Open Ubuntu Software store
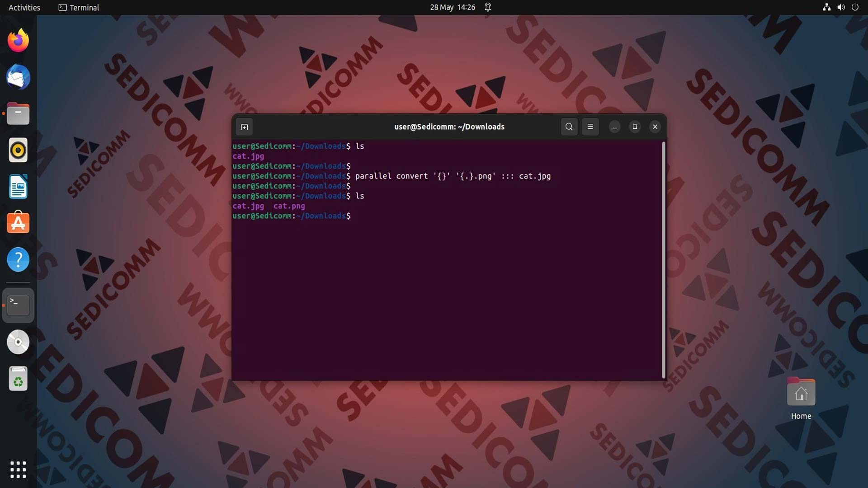Screen dimensions: 868x488 (x=18, y=223)
